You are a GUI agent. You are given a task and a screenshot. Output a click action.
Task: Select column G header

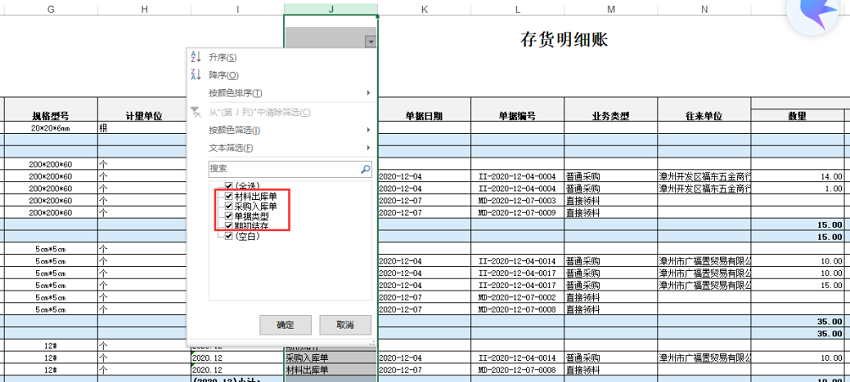(x=51, y=9)
